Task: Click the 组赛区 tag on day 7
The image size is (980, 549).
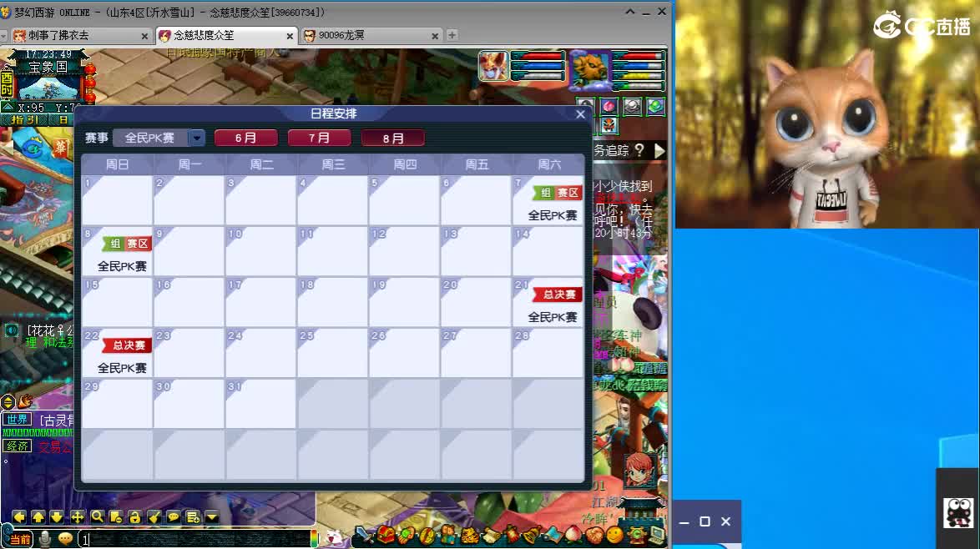Action: click(558, 193)
